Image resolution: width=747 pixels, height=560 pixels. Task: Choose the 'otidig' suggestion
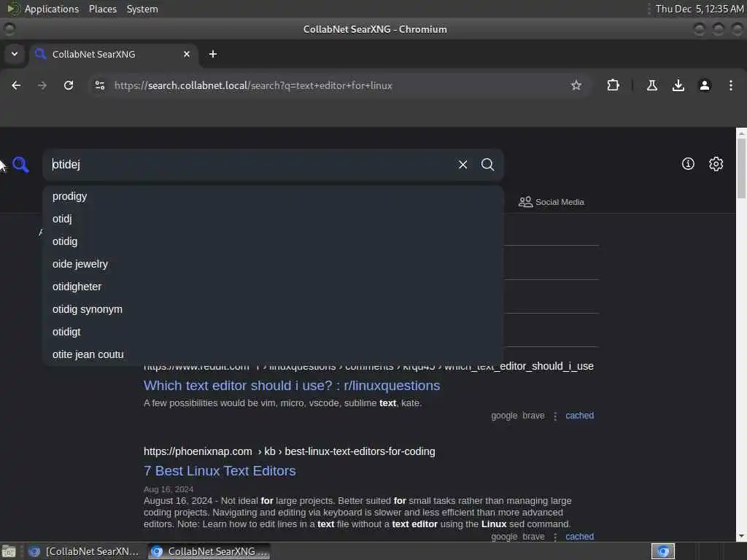pyautogui.click(x=273, y=241)
